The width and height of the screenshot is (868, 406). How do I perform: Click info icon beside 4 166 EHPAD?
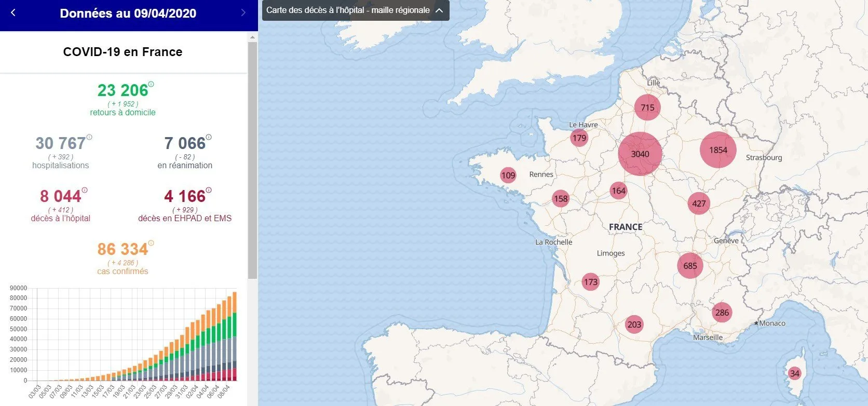tap(209, 190)
